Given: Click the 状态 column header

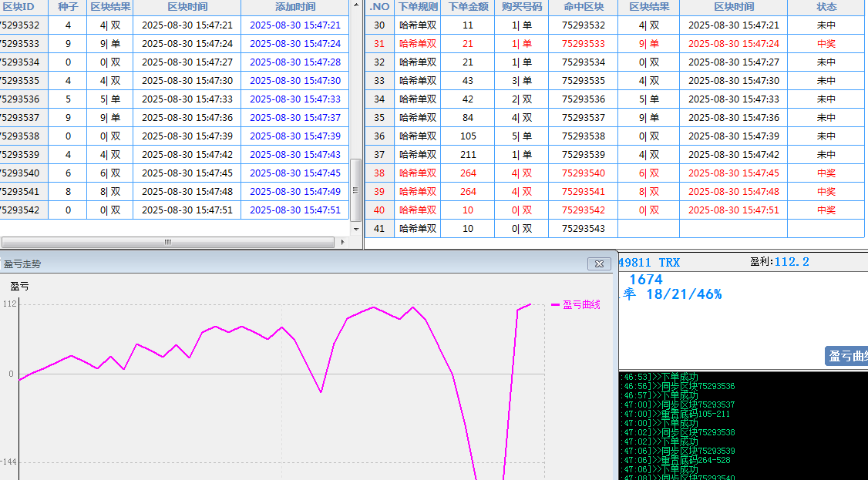Looking at the screenshot, I should [826, 7].
